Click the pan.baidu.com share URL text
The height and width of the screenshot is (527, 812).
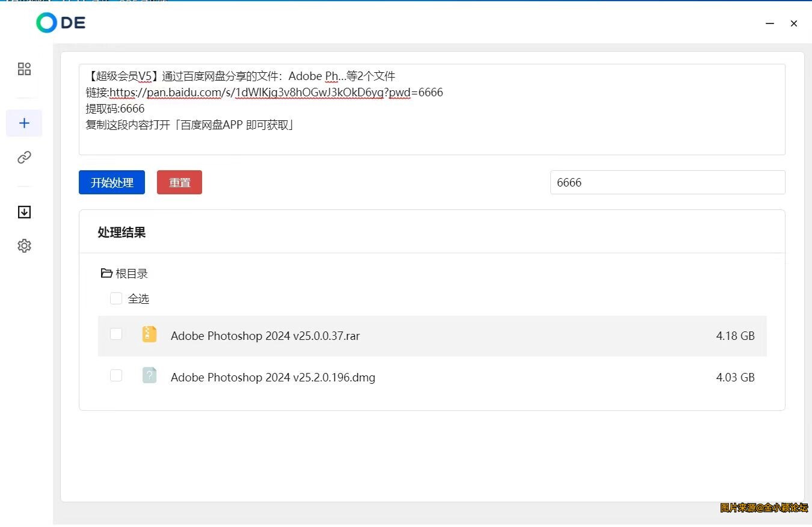click(276, 92)
